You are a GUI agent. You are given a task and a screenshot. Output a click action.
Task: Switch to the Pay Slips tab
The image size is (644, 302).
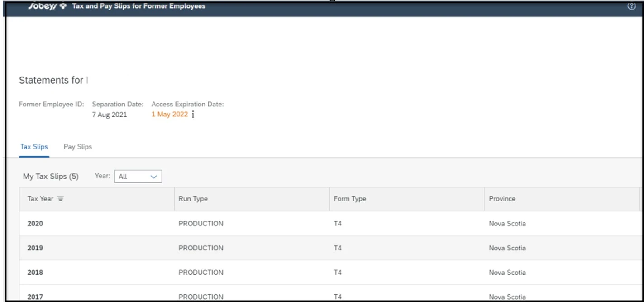78,147
